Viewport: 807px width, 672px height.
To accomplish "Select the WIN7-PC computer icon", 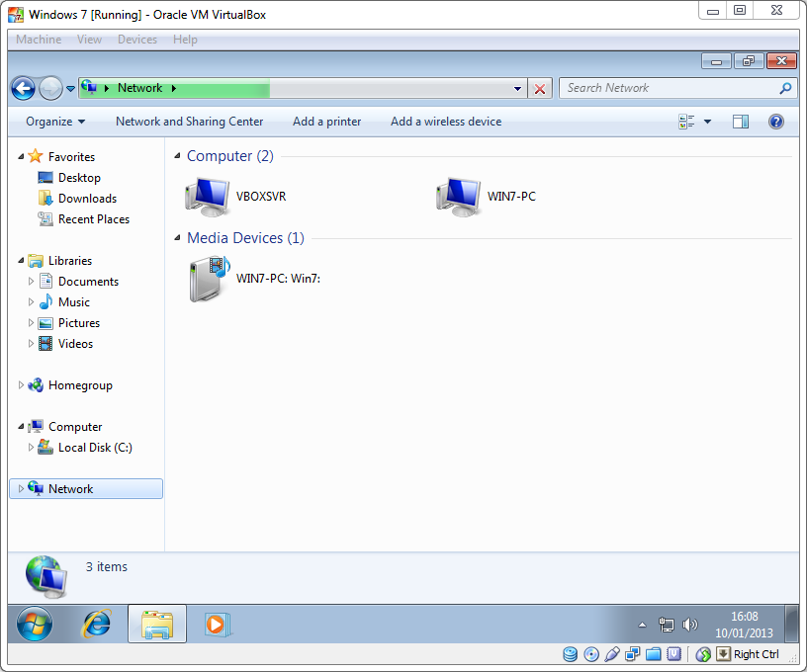I will (459, 196).
